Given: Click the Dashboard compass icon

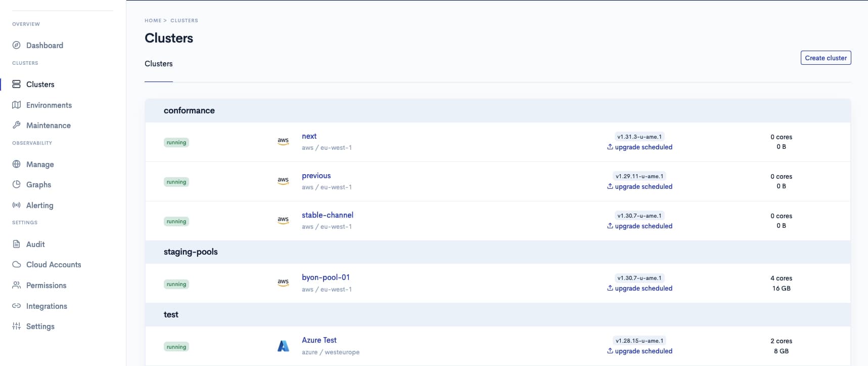Looking at the screenshot, I should (17, 45).
